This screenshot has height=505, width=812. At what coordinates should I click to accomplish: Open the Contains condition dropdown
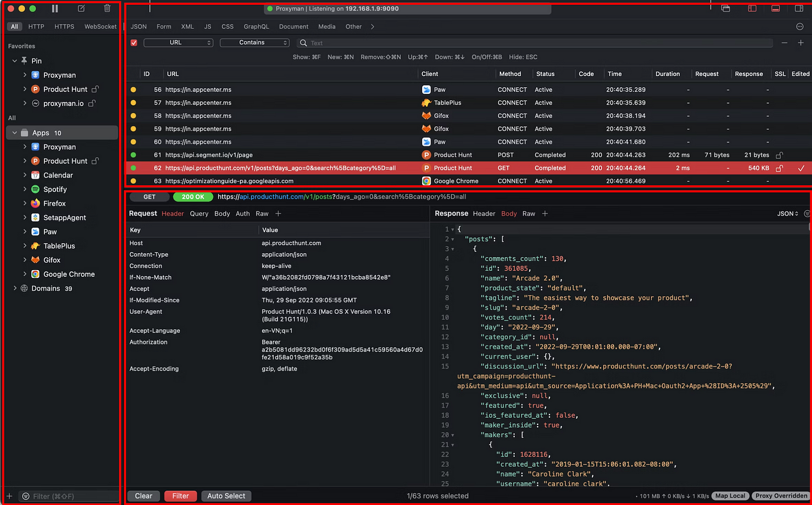tap(255, 43)
